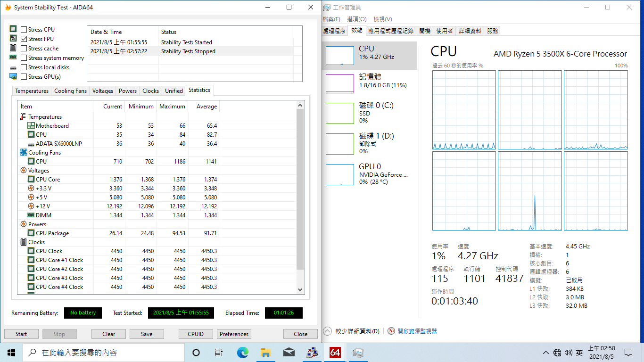Image resolution: width=644 pixels, height=362 pixels.
Task: Click the Resource Monitor gauge icon
Action: pos(391,331)
